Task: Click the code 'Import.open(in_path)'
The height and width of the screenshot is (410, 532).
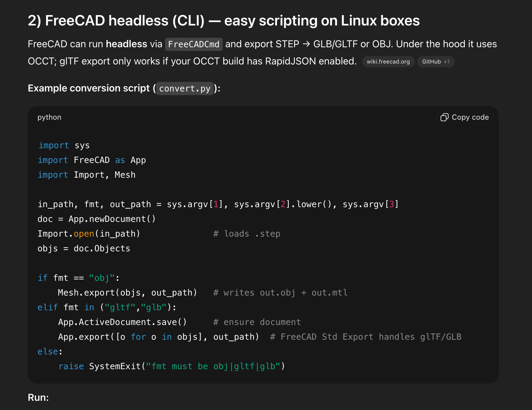Action: (89, 234)
